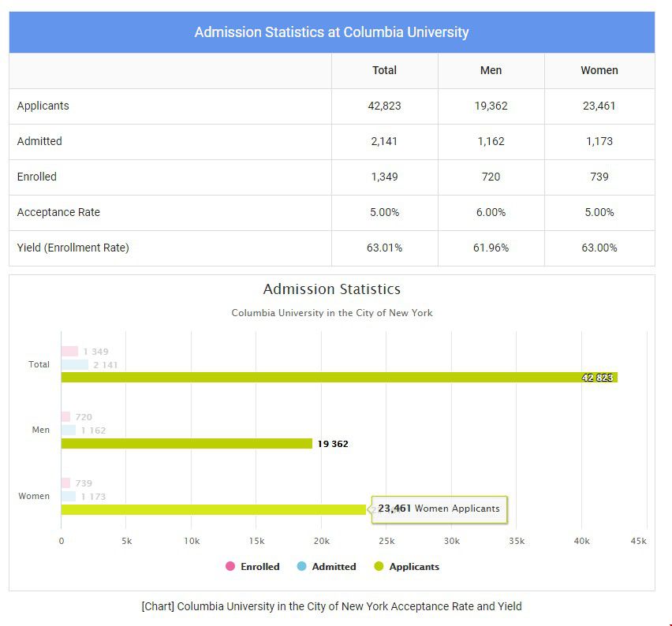Click the Men applicants green bar

(186, 443)
